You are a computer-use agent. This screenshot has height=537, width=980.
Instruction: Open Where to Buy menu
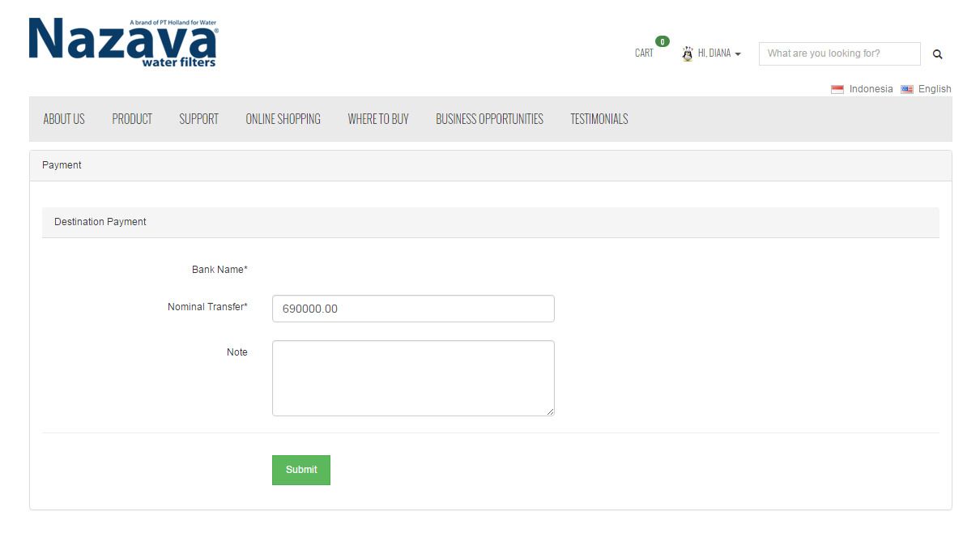click(x=378, y=119)
